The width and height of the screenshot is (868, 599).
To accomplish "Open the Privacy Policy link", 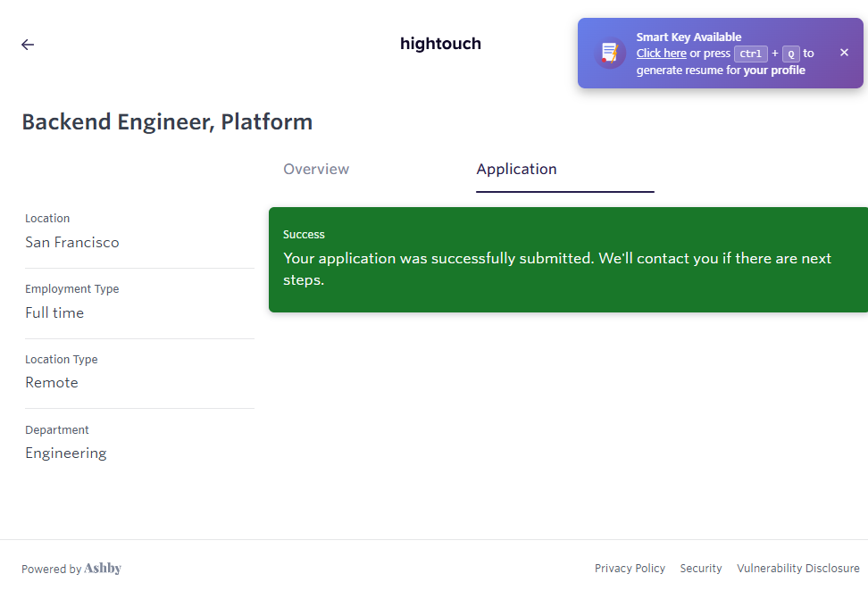I will pos(630,569).
